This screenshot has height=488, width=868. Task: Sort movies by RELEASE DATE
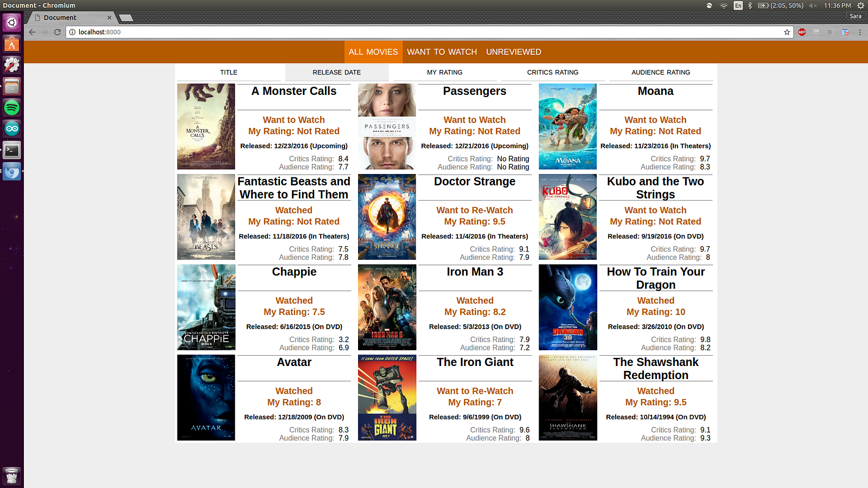(337, 73)
